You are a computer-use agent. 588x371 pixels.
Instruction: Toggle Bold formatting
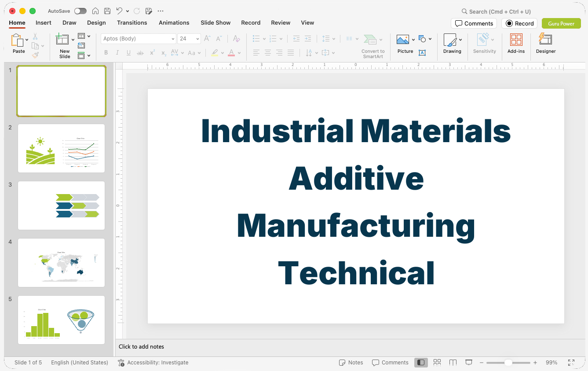106,53
